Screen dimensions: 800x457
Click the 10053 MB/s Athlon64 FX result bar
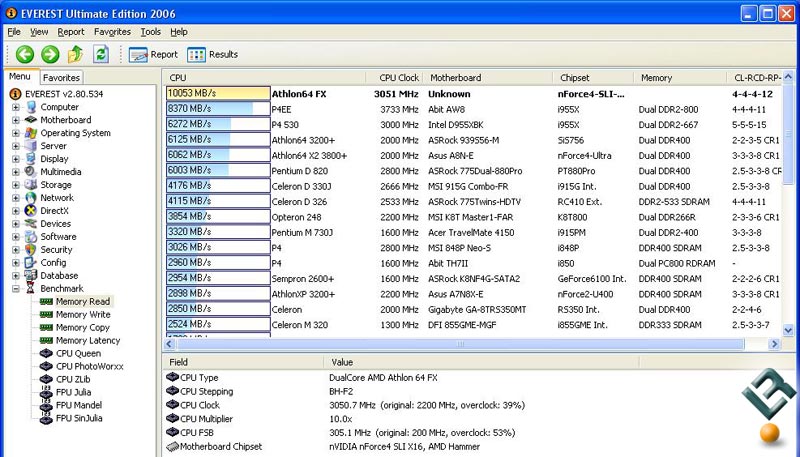[218, 93]
